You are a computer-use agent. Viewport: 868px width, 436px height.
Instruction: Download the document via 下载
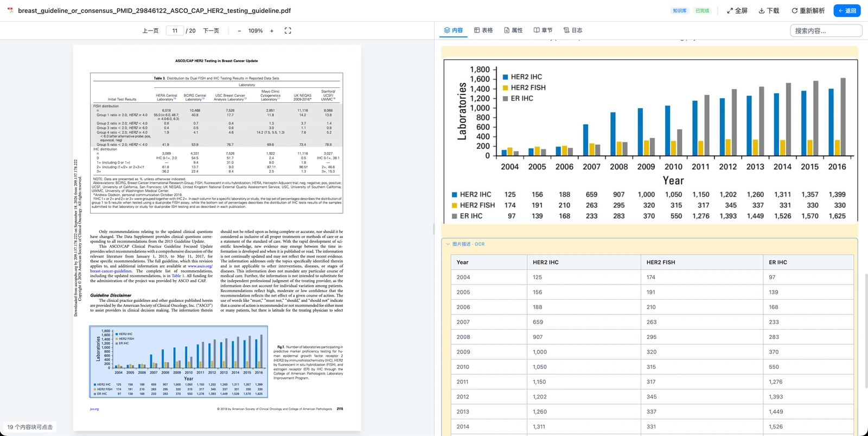769,10
